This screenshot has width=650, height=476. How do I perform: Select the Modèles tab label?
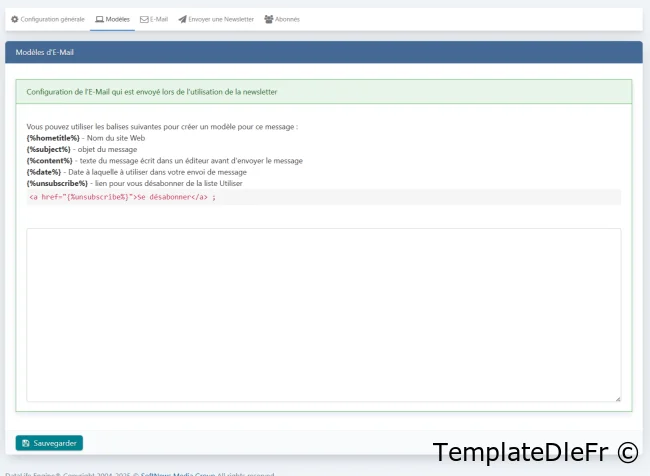117,19
